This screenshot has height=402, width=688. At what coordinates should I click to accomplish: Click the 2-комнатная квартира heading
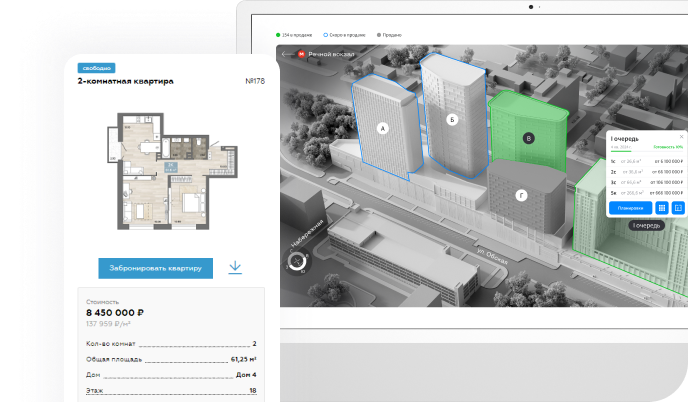click(125, 81)
